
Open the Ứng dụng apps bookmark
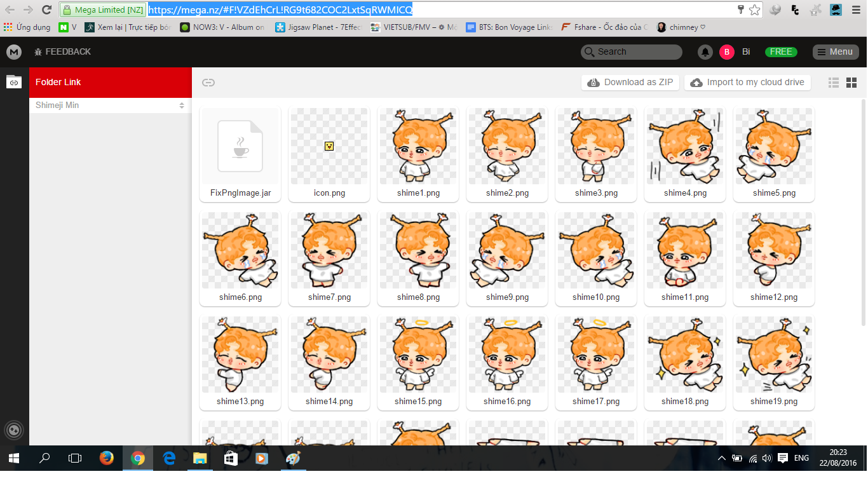(x=27, y=27)
